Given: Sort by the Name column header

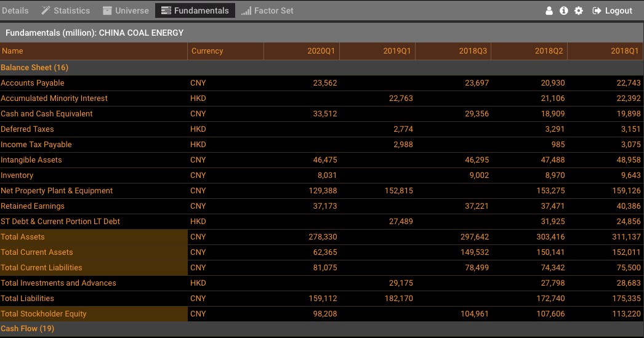Looking at the screenshot, I should 94,51.
